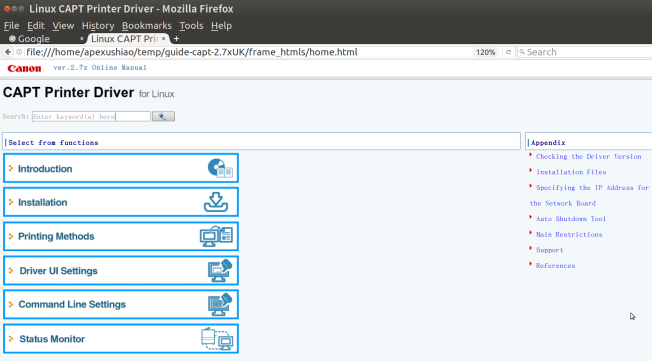This screenshot has height=361, width=652.
Task: Reload the page with the refresh icon
Action: [x=508, y=52]
